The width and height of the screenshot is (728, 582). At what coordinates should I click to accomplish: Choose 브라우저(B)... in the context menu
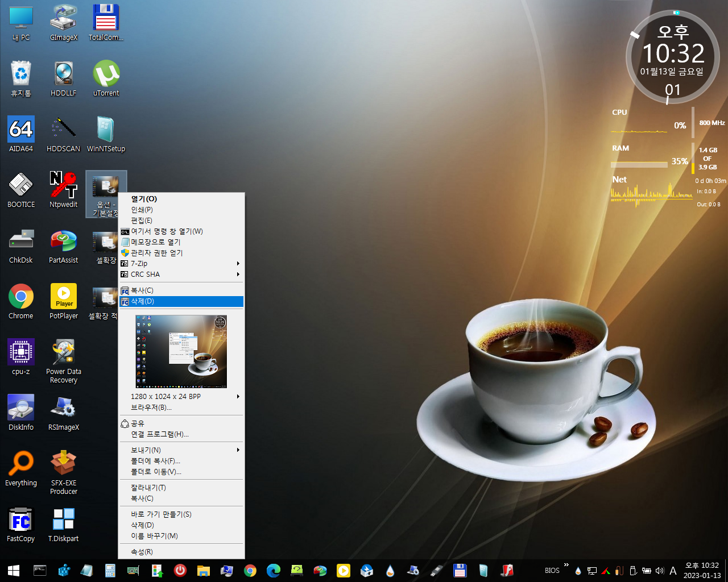(x=181, y=408)
